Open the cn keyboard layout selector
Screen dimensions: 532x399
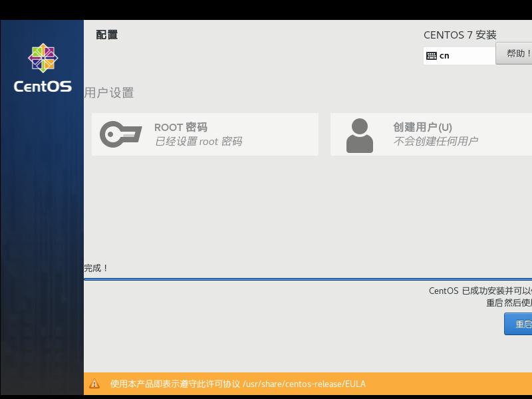[459, 56]
